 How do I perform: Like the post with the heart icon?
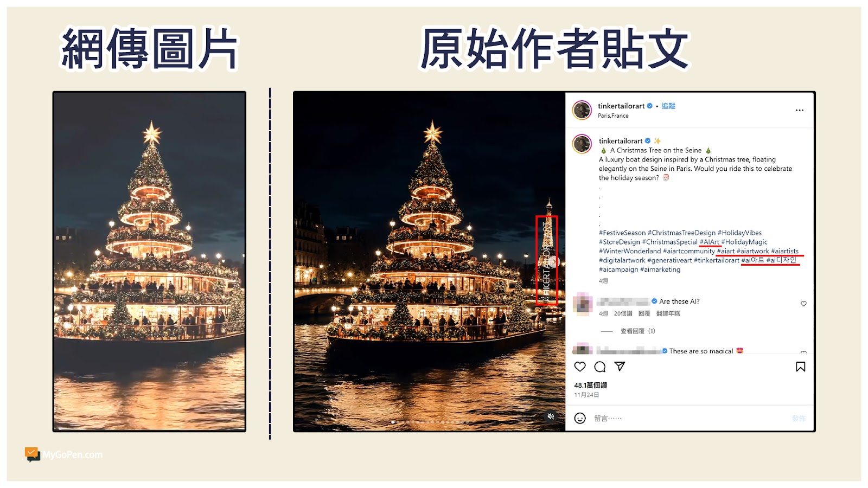coord(580,367)
